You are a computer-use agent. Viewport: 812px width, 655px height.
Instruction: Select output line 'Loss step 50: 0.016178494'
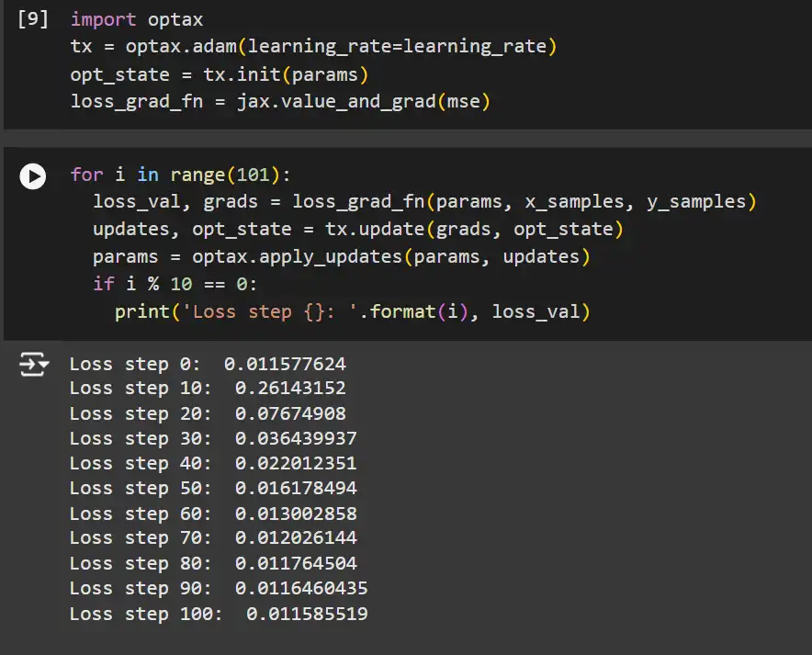(213, 489)
